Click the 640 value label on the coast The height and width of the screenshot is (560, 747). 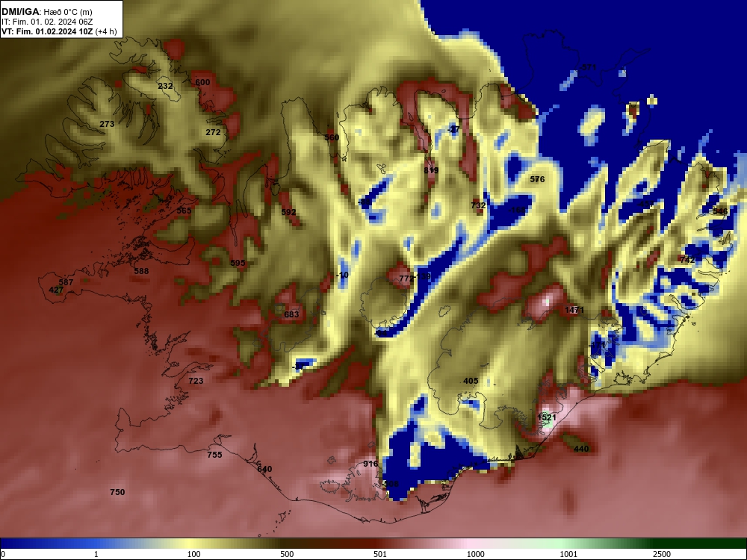(x=264, y=470)
